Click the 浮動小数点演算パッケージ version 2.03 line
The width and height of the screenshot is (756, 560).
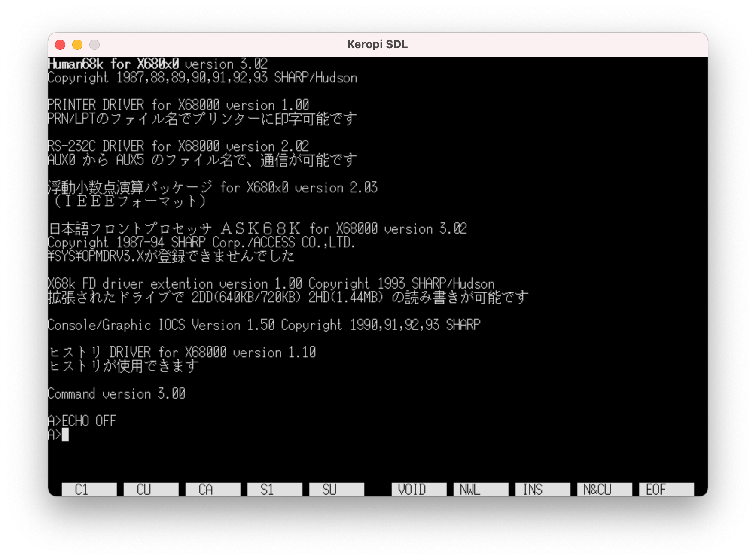213,187
